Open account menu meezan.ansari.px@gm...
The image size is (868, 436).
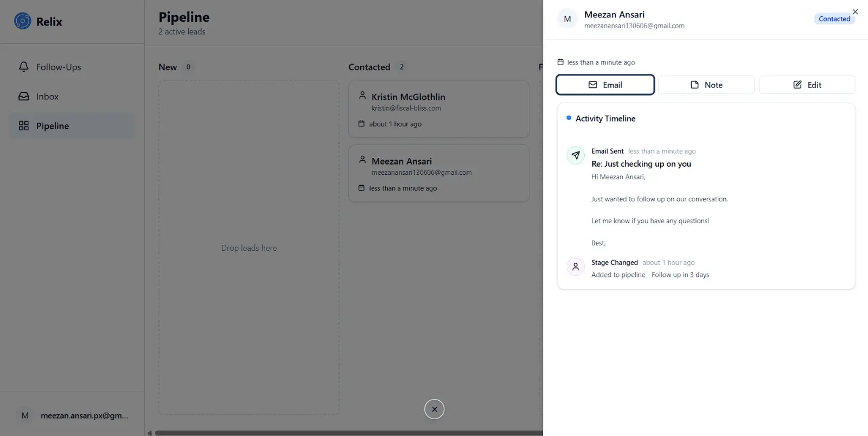pyautogui.click(x=72, y=415)
